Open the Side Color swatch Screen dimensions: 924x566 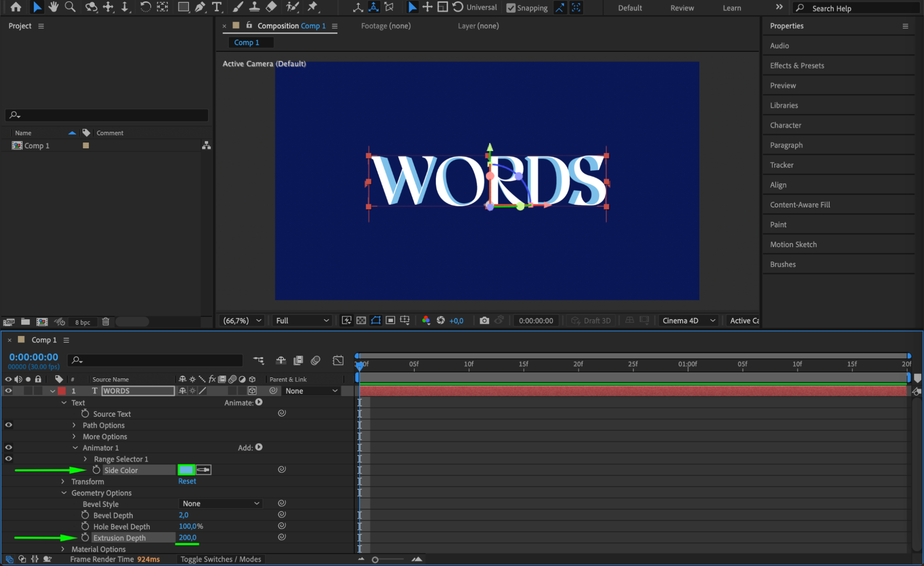(x=186, y=470)
